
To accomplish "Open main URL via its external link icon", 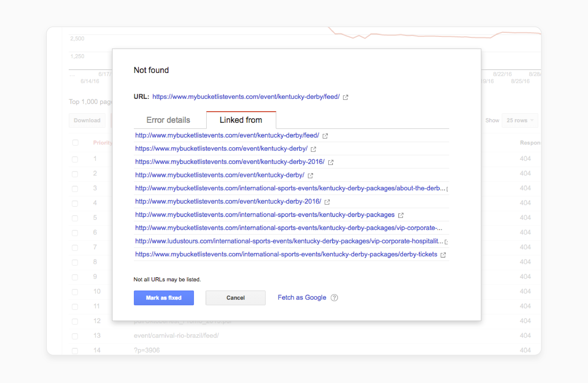I will pyautogui.click(x=345, y=97).
